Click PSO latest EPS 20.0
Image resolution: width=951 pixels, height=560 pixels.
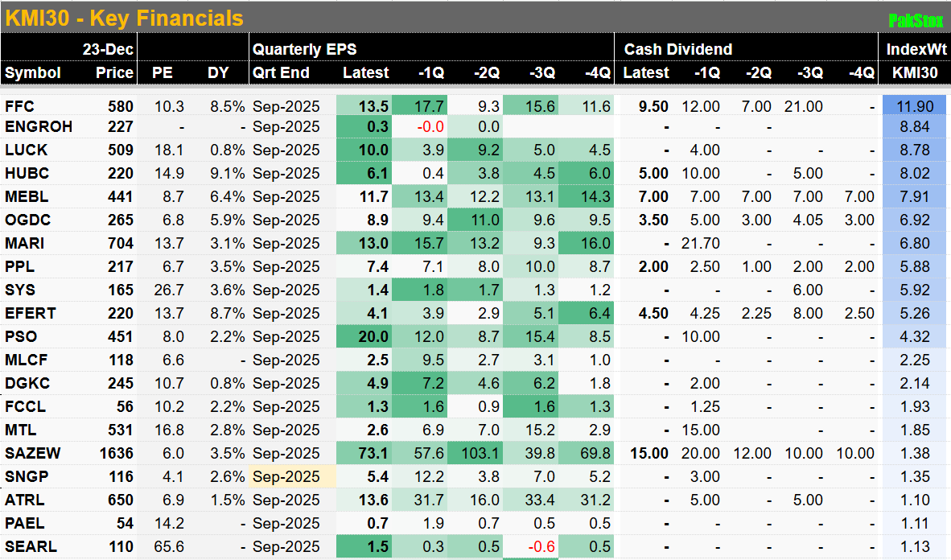tap(364, 337)
